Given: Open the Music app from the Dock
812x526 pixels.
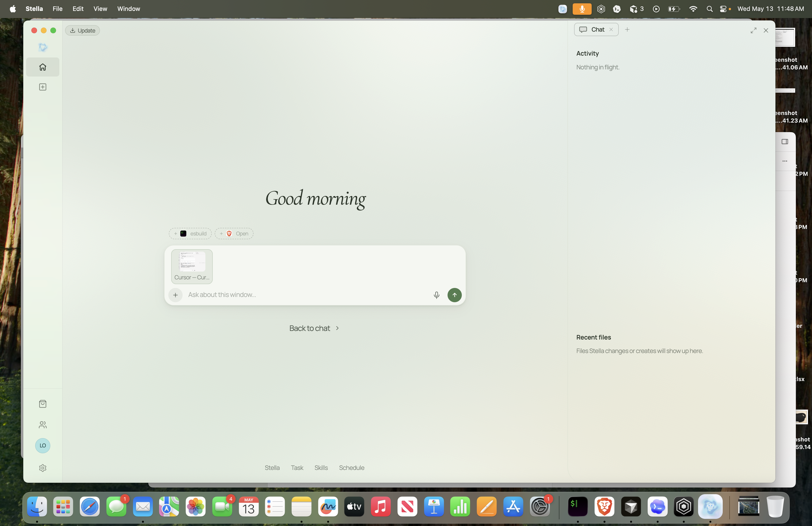Looking at the screenshot, I should pos(380,506).
